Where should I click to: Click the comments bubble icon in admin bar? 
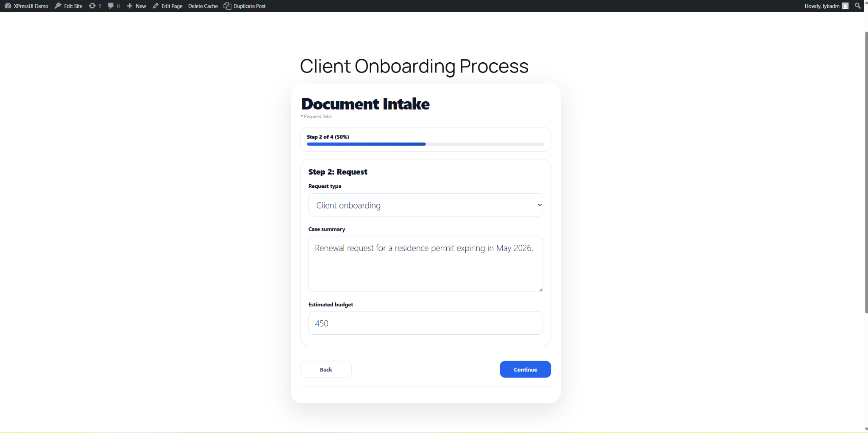pos(111,6)
